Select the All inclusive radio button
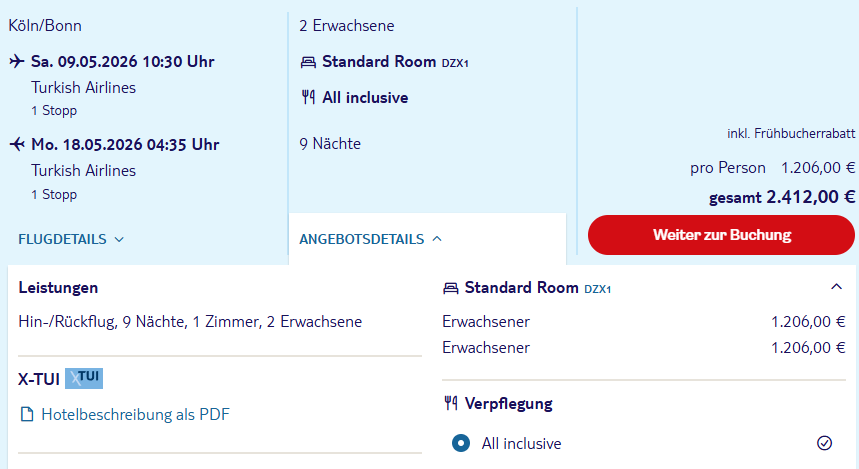Screen dimensions: 859x469 (x=460, y=443)
